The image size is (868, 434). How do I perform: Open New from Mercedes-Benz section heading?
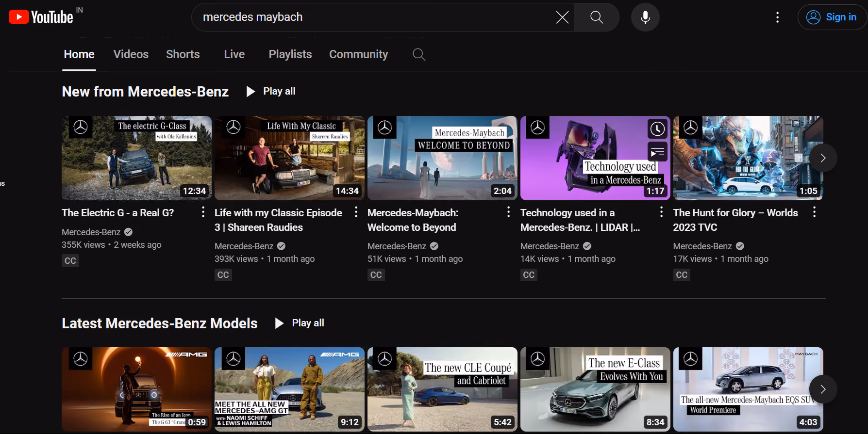click(x=145, y=92)
